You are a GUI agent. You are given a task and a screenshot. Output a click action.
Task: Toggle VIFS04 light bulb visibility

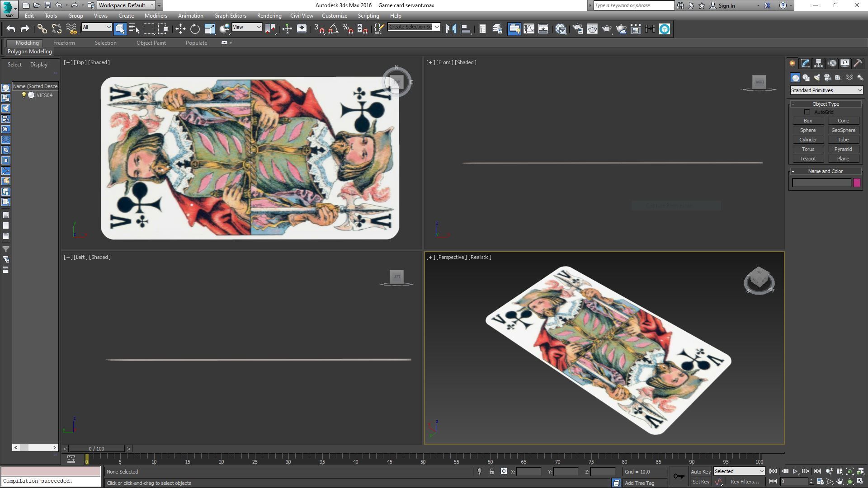point(24,95)
